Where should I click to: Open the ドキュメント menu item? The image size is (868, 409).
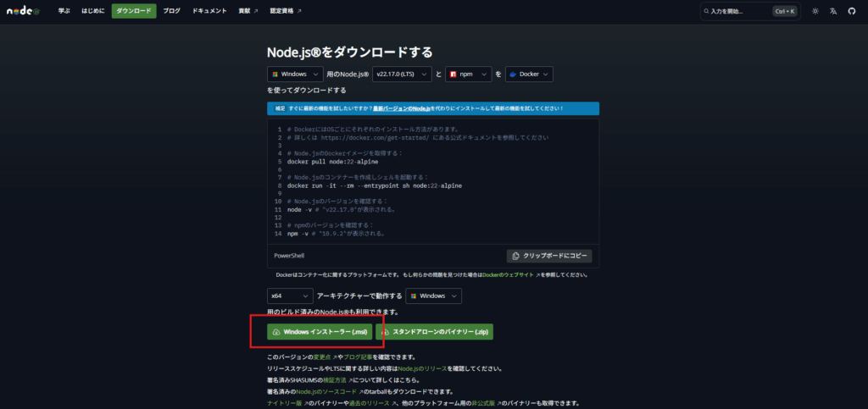click(209, 11)
